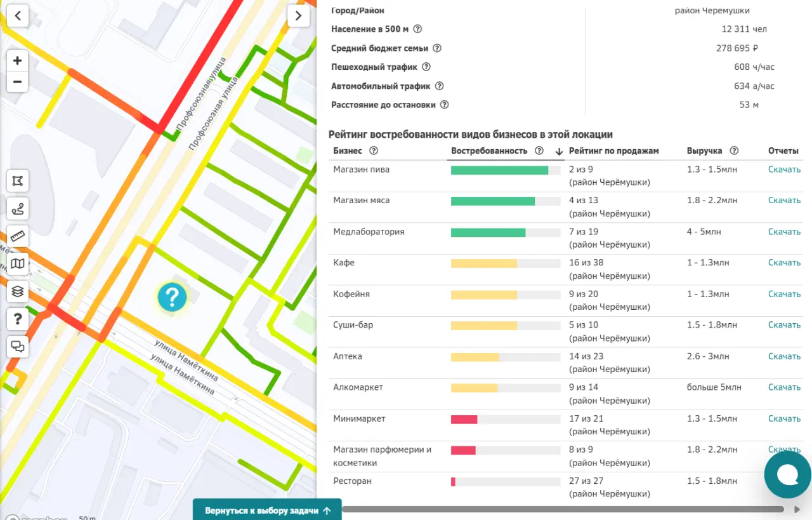Open the support chat bubble

point(788,474)
